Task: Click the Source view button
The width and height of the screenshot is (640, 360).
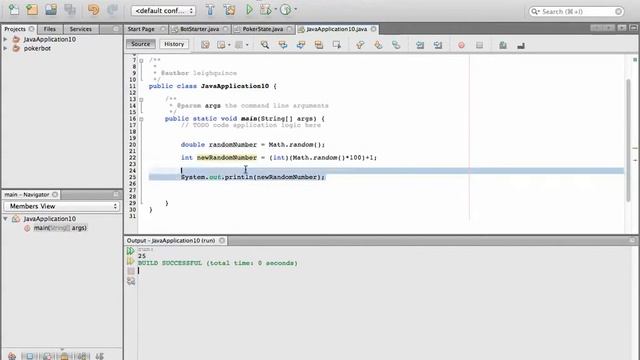Action: (140, 44)
